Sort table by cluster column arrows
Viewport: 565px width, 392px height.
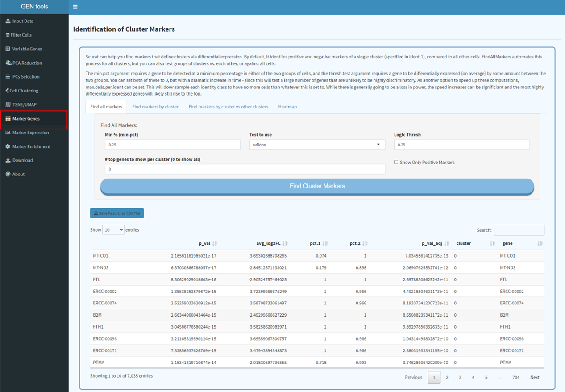coord(492,243)
